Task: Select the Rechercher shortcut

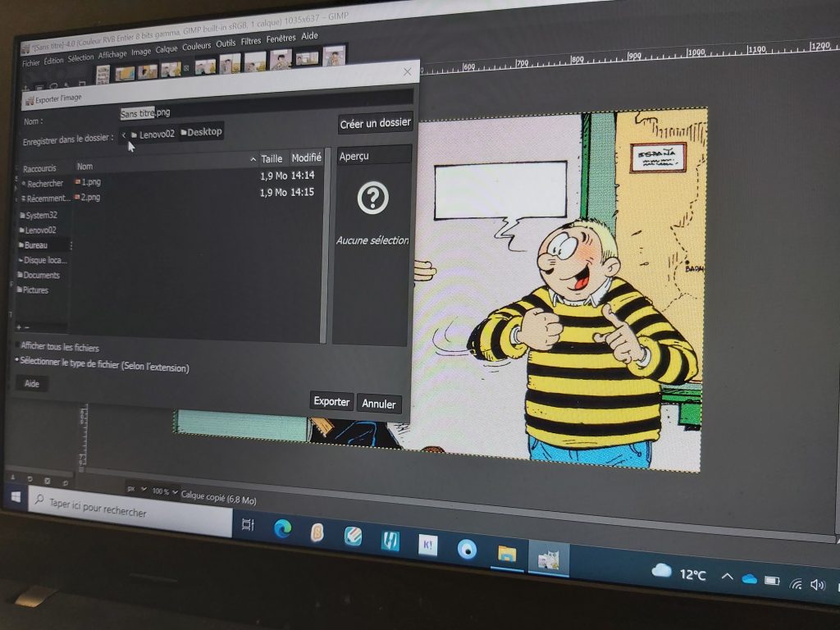Action: (44, 183)
